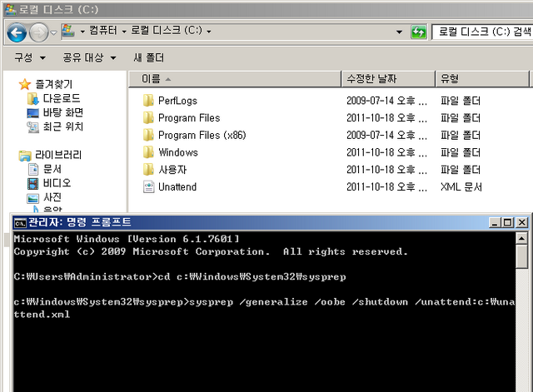This screenshot has height=392, width=533.
Task: Go back with the Explorer back arrow
Action: tap(17, 32)
